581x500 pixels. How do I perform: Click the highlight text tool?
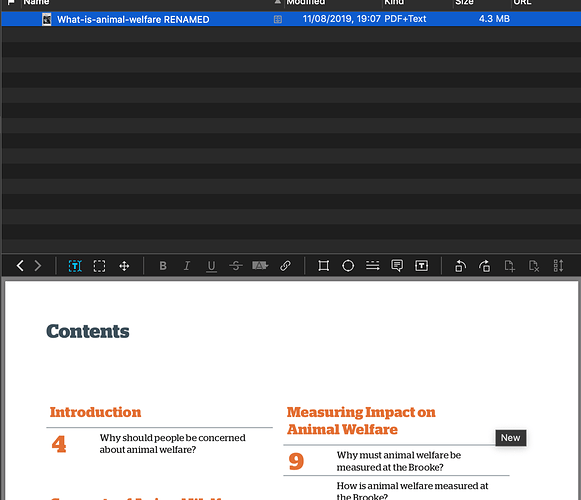tap(260, 265)
